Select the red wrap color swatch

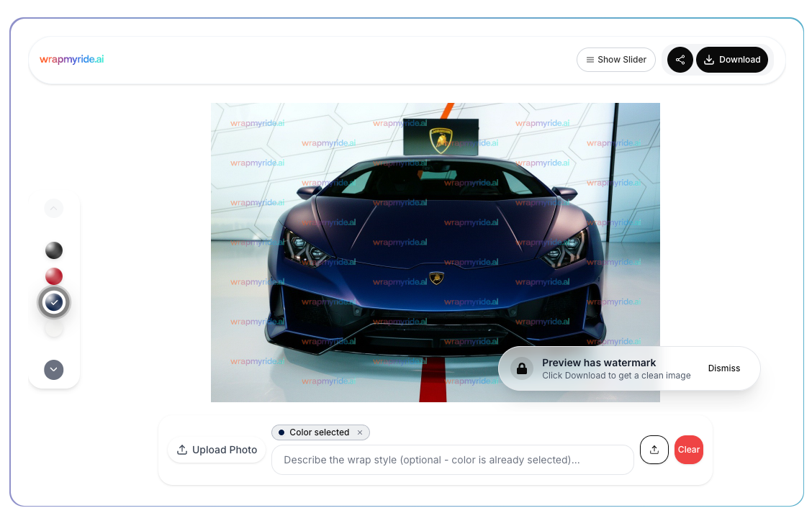point(53,276)
